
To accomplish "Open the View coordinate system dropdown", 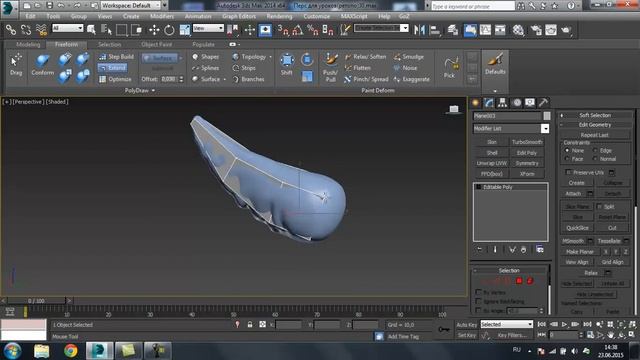I will 208,28.
